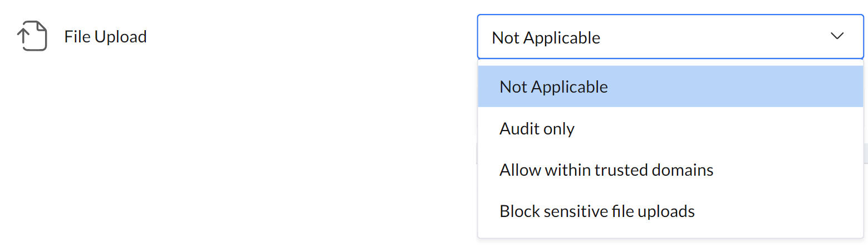
Task: Restrict uploads to trusted domains option
Action: pyautogui.click(x=606, y=170)
